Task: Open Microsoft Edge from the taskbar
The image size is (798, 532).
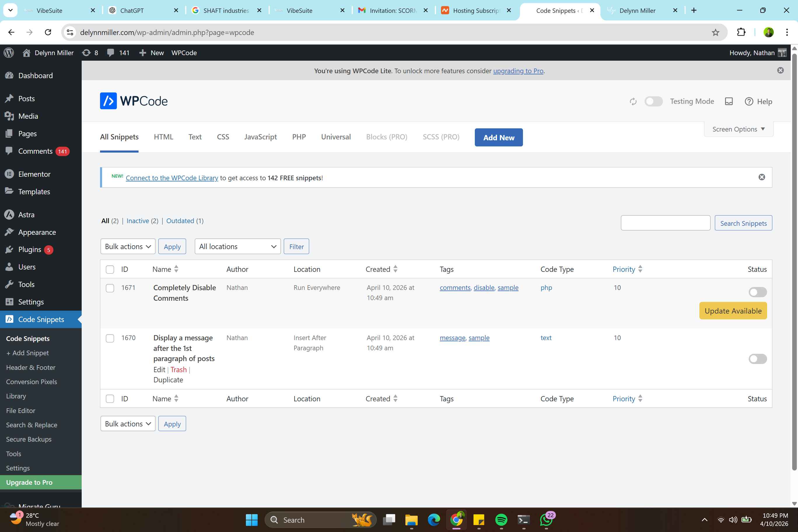Action: pos(434,520)
